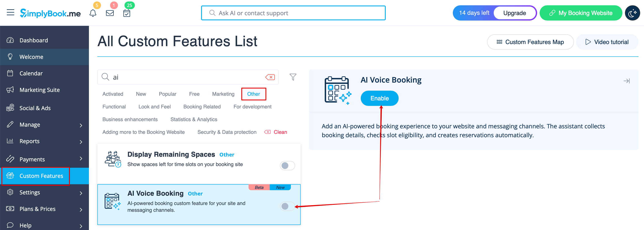Toggle the AI Voice Booking switch
This screenshot has height=230, width=644.
pyautogui.click(x=287, y=206)
